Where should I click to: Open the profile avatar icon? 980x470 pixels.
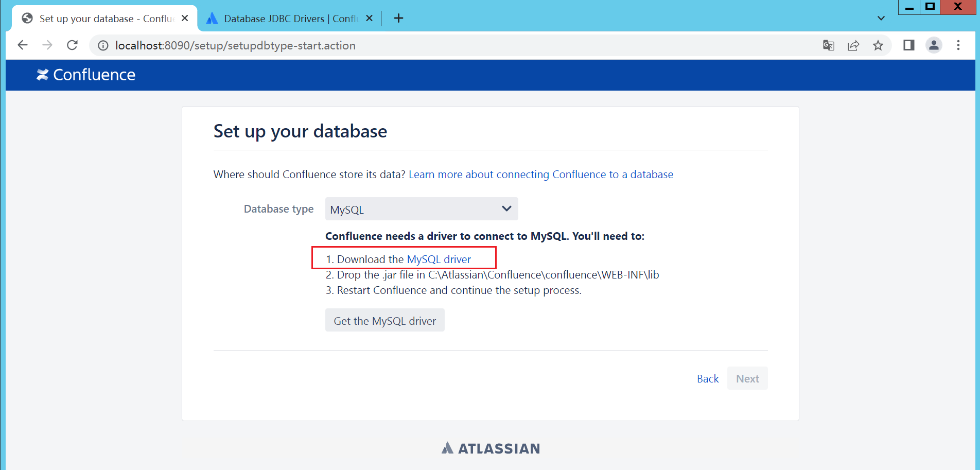(x=934, y=45)
